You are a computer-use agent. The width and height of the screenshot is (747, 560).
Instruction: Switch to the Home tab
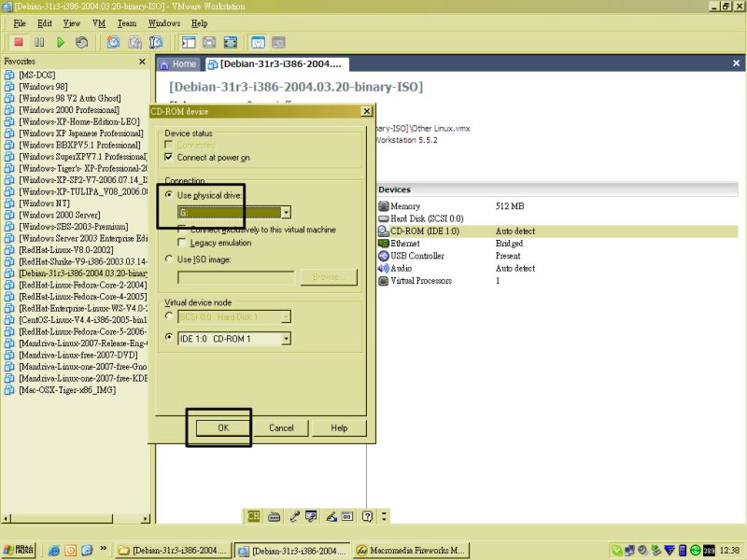tap(178, 64)
